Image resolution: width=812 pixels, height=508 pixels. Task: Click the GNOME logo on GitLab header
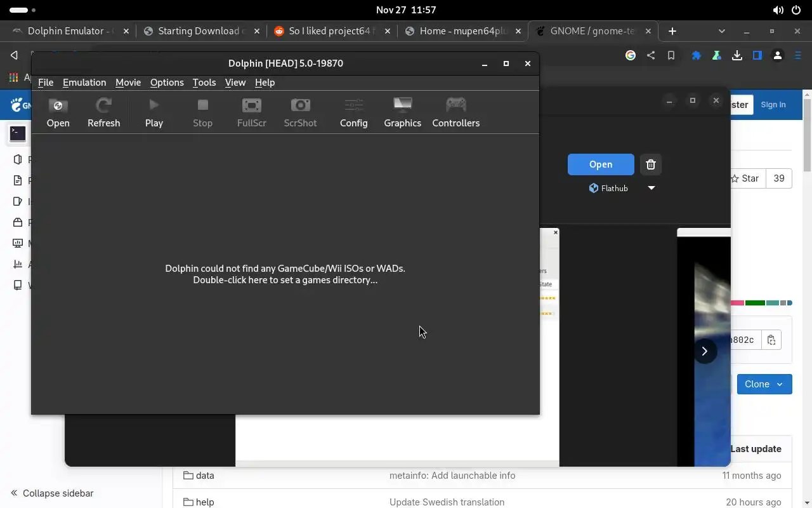point(20,105)
